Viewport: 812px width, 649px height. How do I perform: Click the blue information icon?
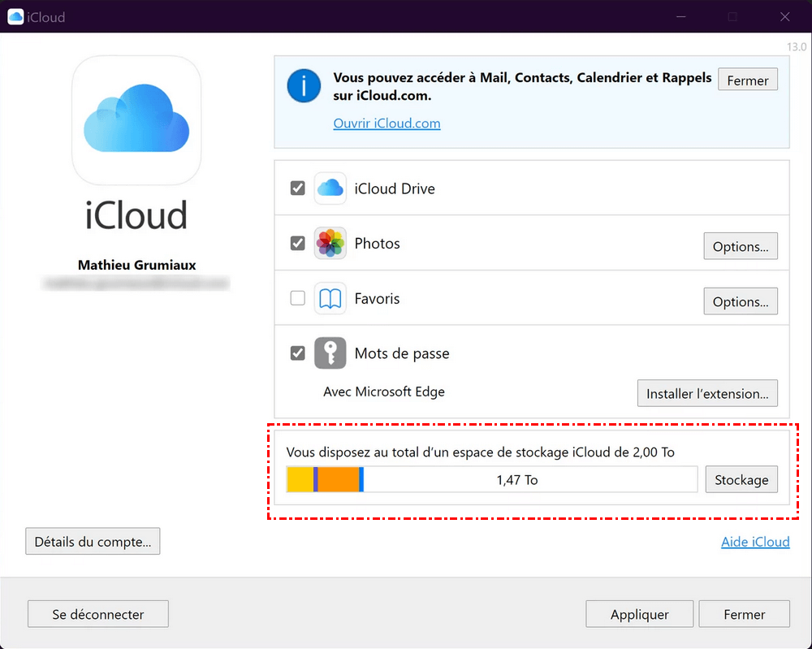tap(304, 85)
